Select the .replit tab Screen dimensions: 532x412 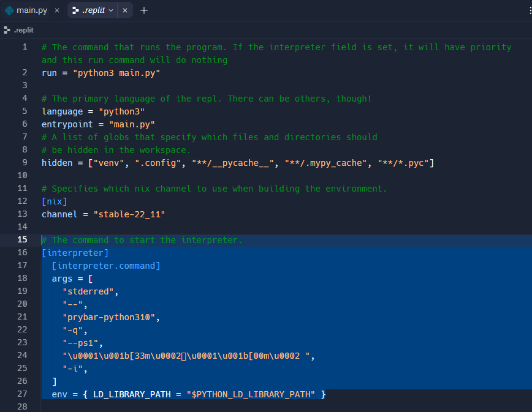pos(93,10)
